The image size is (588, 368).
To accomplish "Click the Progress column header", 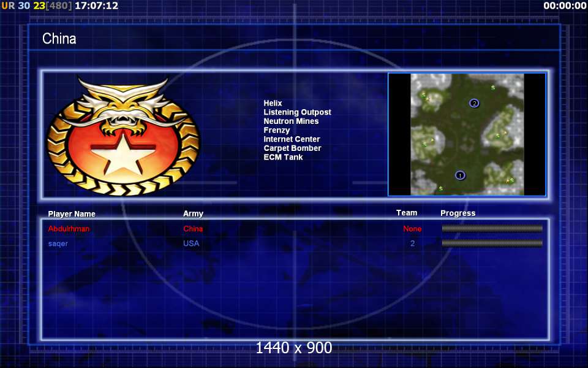I will click(458, 213).
